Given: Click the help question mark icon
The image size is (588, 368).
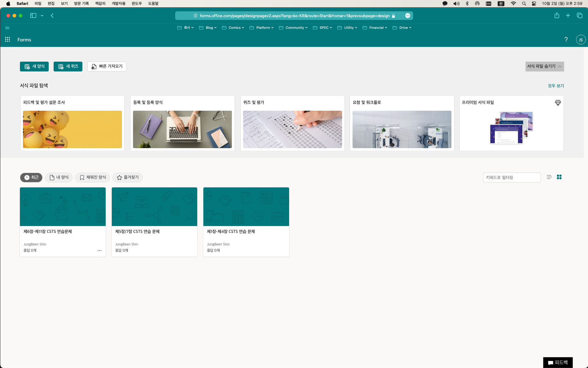Looking at the screenshot, I should pyautogui.click(x=566, y=40).
